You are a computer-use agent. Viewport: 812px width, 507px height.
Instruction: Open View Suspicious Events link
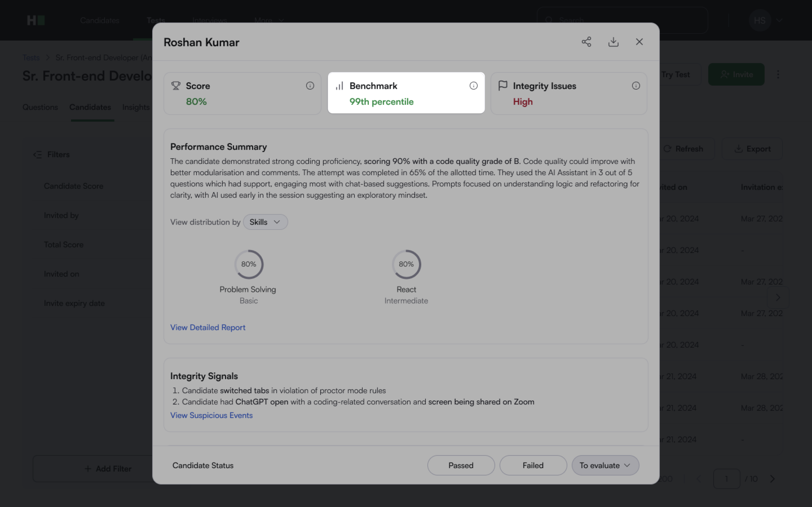point(211,415)
